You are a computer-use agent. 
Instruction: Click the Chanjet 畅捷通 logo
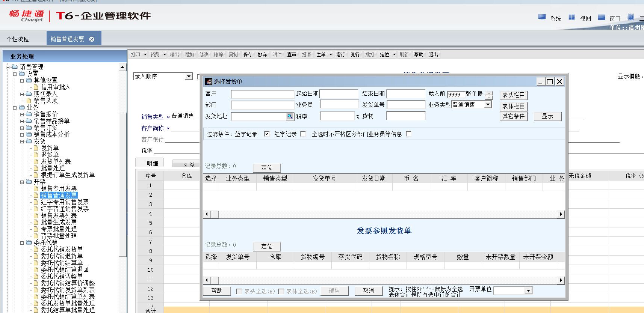point(27,16)
